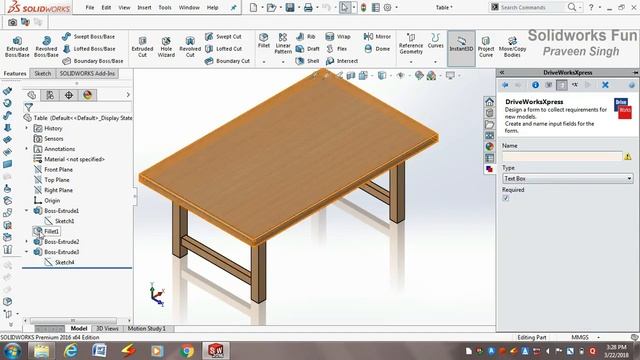Click DriveWorksXpress back arrow button
This screenshot has height=360, width=640.
click(x=505, y=85)
